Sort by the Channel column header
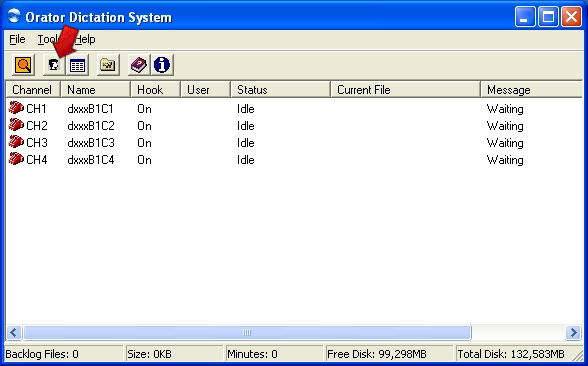This screenshot has height=366, width=588. click(33, 90)
